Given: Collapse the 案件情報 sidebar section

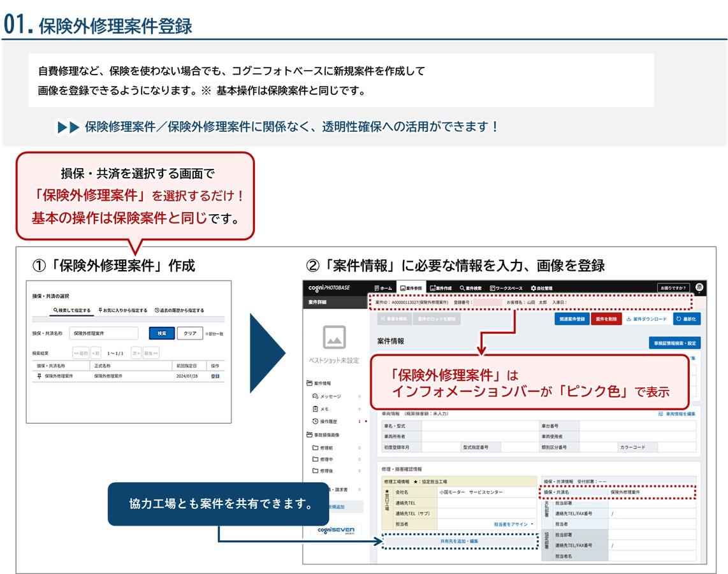Looking at the screenshot, I should coord(309,383).
